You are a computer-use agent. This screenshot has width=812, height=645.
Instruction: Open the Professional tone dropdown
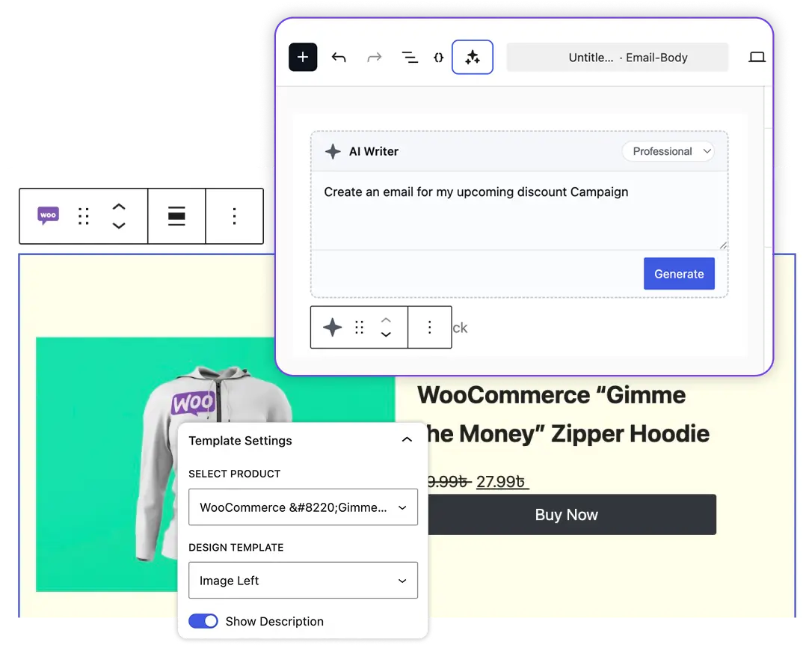pos(668,151)
